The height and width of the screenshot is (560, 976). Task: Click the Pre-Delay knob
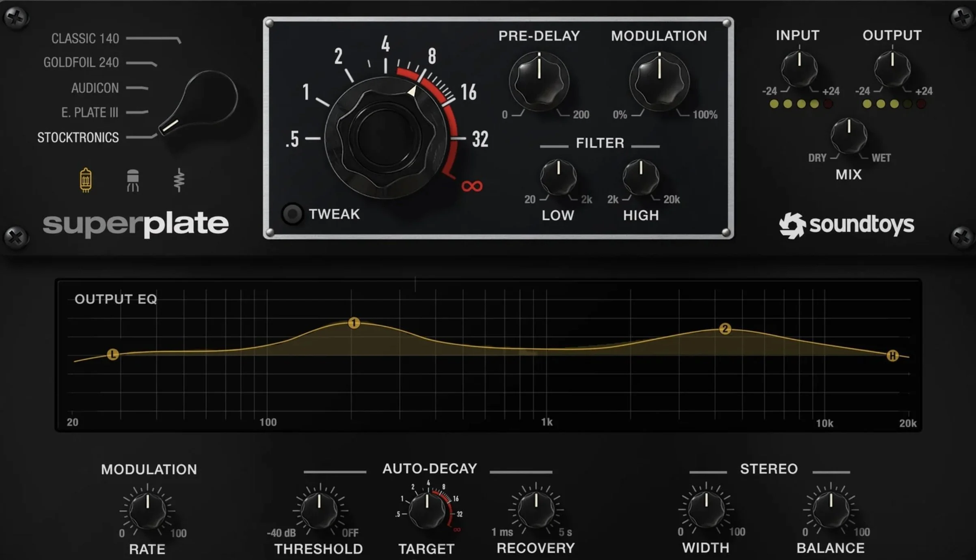click(x=539, y=82)
